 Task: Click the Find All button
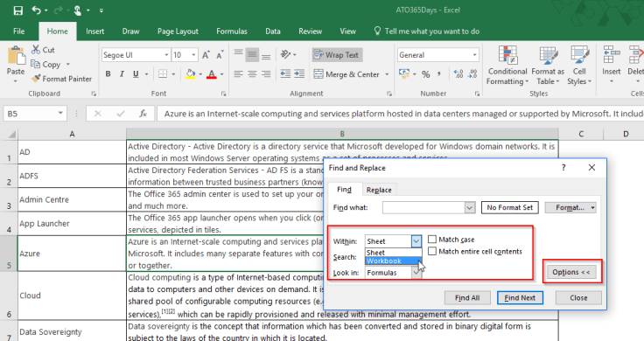point(467,298)
